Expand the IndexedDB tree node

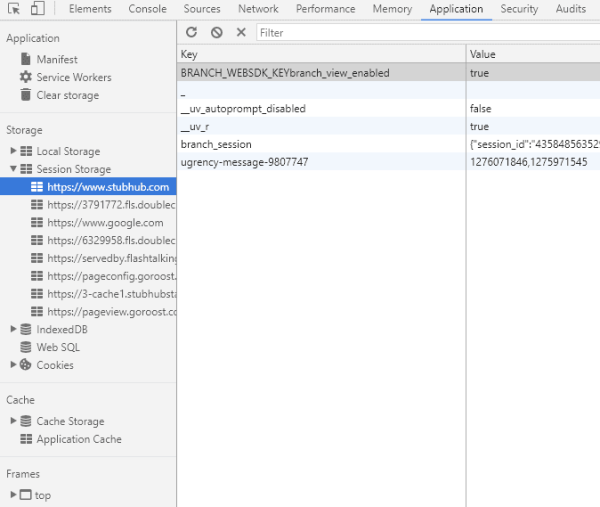click(x=13, y=329)
